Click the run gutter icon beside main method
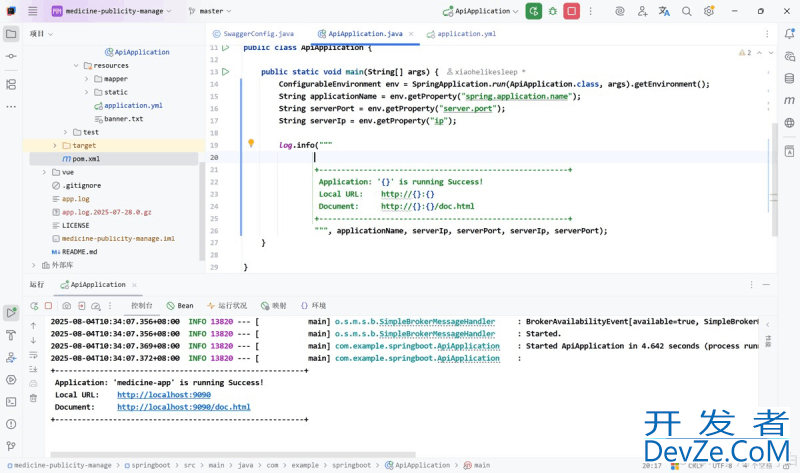Viewport: 800px width, 473px height. tap(226, 72)
